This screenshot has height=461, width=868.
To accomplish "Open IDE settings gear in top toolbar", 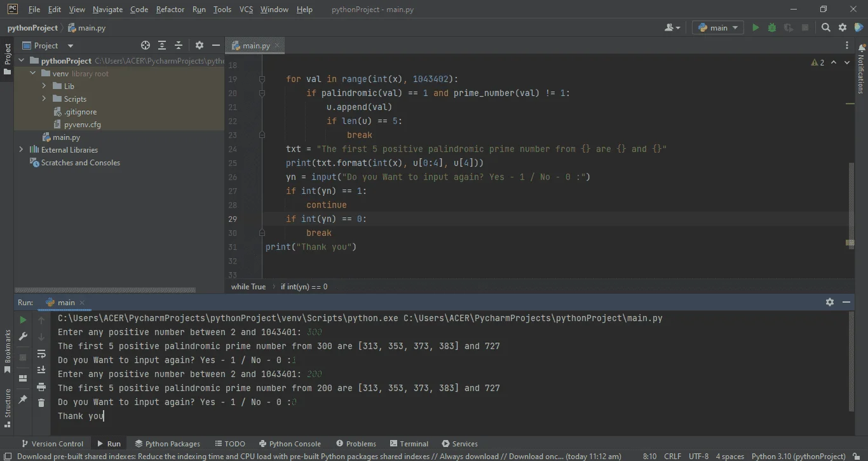I will tap(843, 27).
